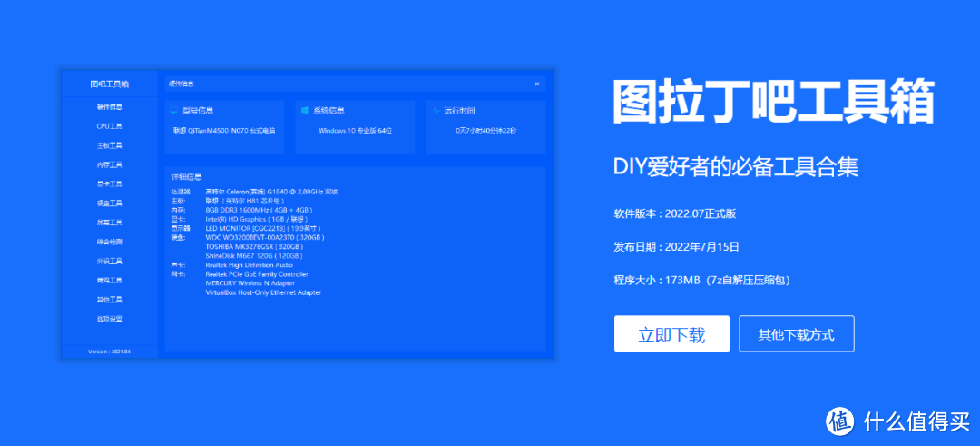980x446 pixels.
Task: Minimize the 图吧工具箱 window
Action: [520, 84]
